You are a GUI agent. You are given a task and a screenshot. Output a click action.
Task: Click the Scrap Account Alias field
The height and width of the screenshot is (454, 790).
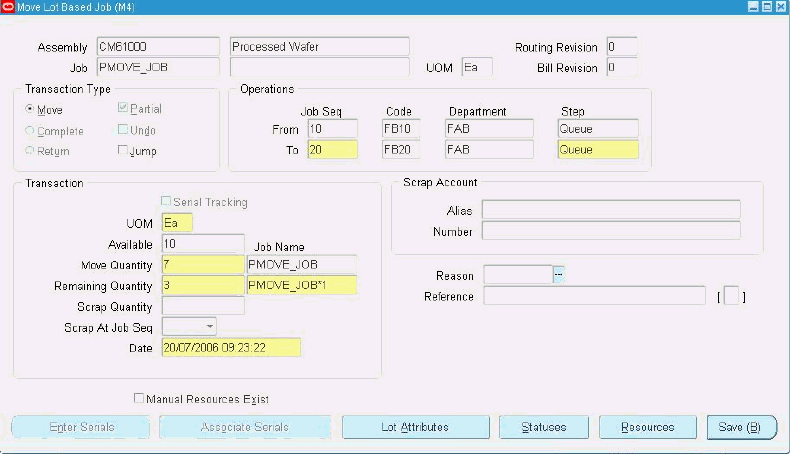pos(611,210)
